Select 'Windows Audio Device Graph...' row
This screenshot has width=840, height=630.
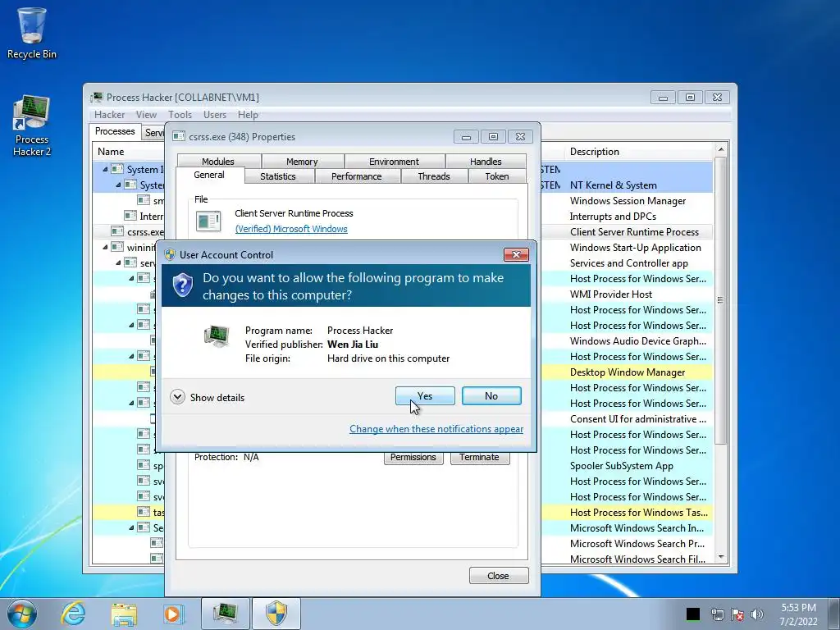click(637, 340)
